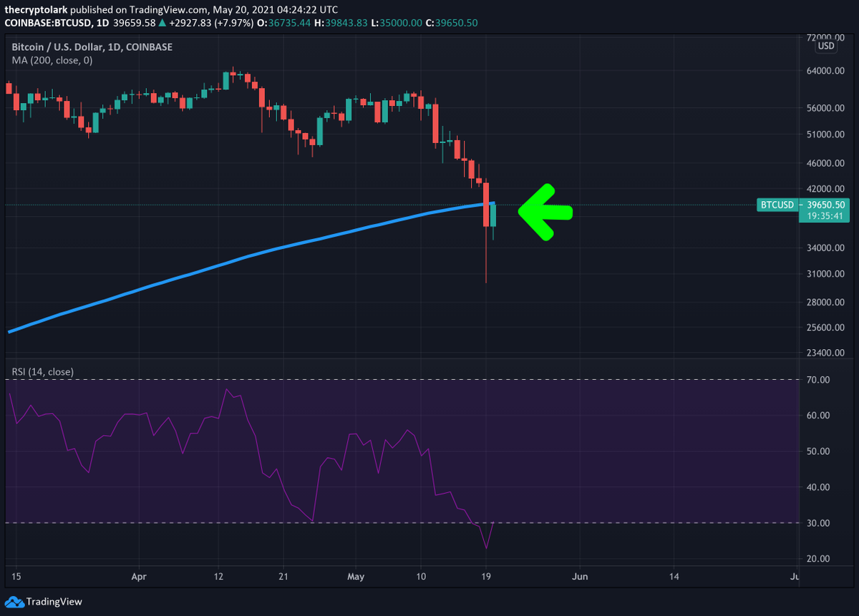Click the 56000.00 price axis label
The width and height of the screenshot is (859, 616).
click(x=825, y=109)
